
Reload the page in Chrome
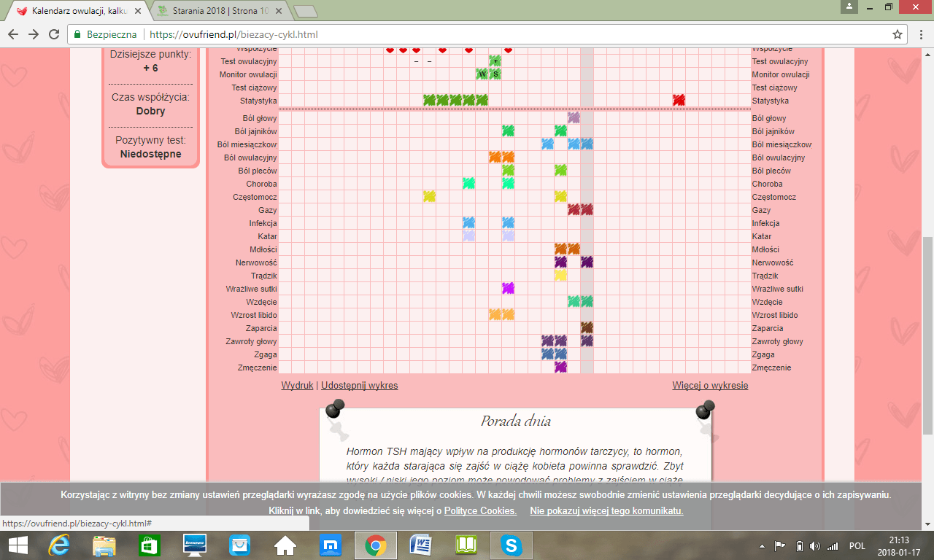click(54, 34)
